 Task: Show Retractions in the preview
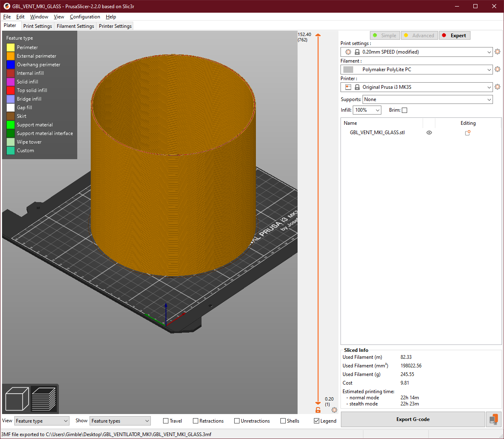click(196, 421)
